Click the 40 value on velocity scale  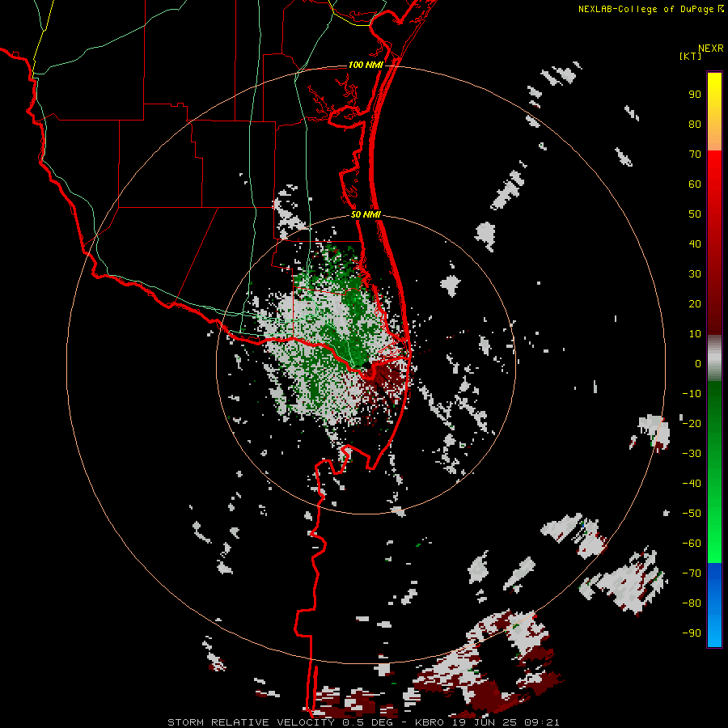[695, 243]
